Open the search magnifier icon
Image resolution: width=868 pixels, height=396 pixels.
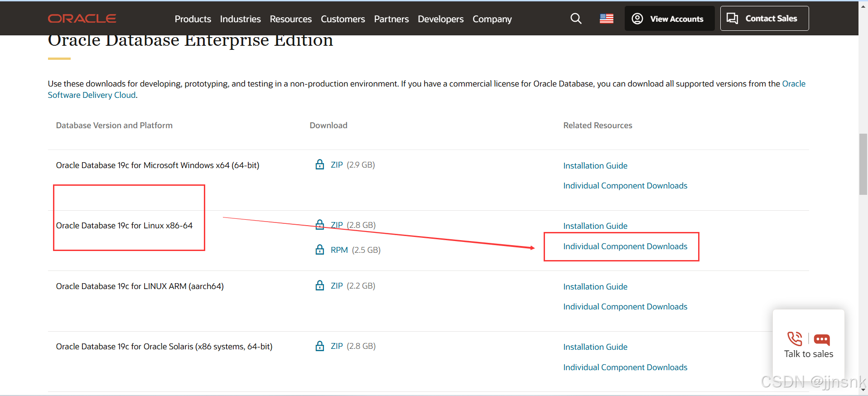click(576, 19)
